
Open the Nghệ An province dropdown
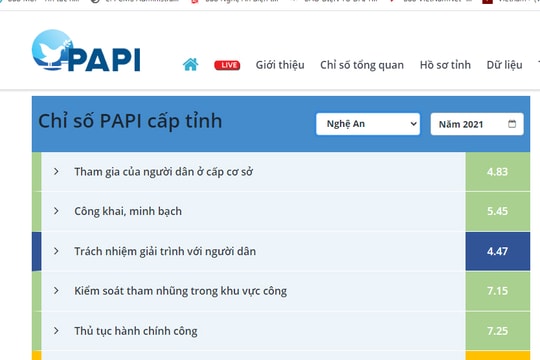click(368, 124)
